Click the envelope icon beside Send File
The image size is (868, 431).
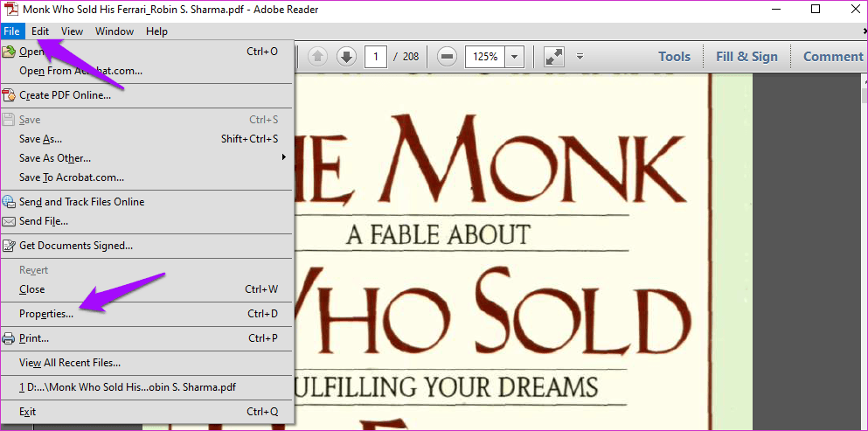click(9, 221)
